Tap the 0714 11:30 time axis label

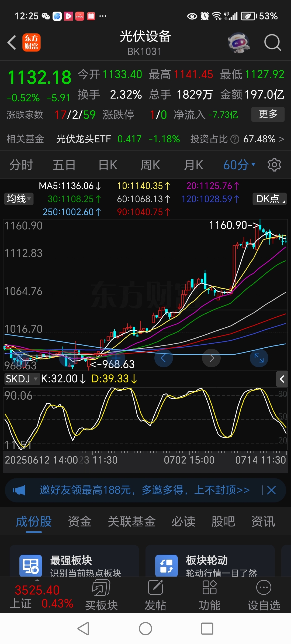click(260, 460)
